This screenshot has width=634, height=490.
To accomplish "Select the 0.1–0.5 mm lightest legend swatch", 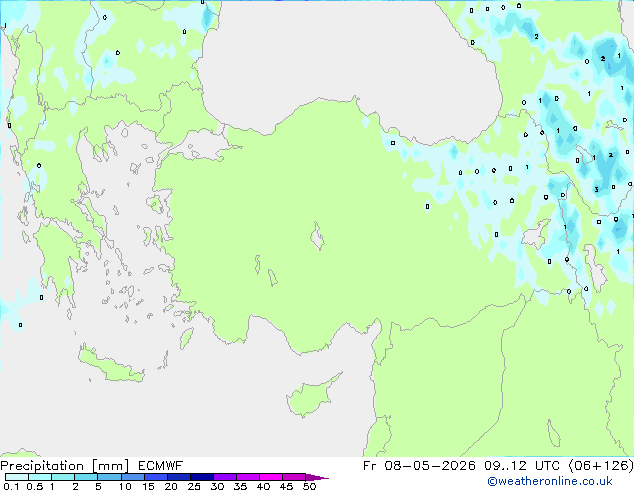I will (17, 477).
